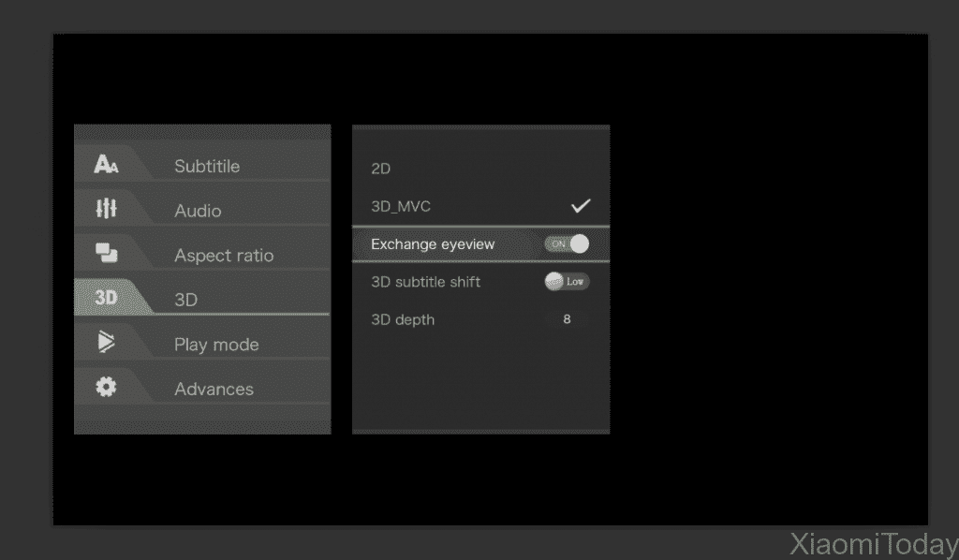Toggle the Exchange eyeview ON switch

coord(568,244)
